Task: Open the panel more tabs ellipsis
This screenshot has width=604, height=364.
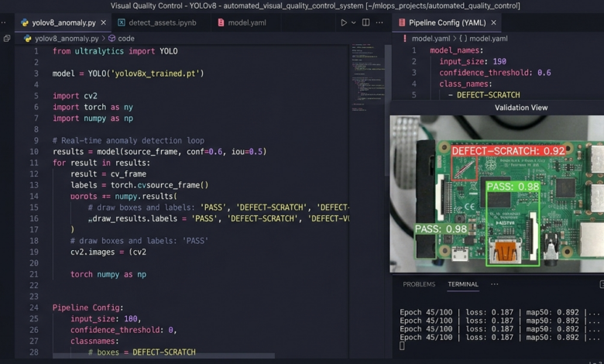Action: (x=495, y=284)
